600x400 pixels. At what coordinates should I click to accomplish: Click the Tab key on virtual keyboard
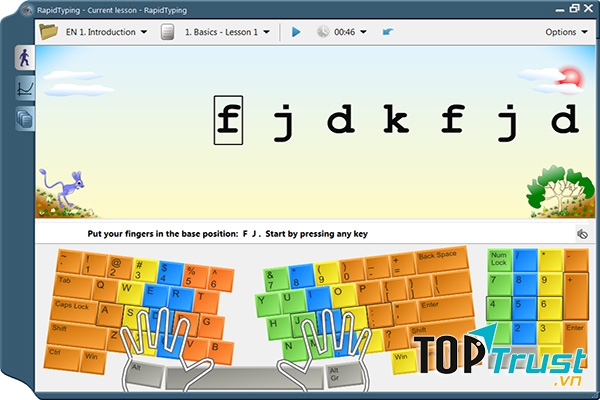coord(73,286)
